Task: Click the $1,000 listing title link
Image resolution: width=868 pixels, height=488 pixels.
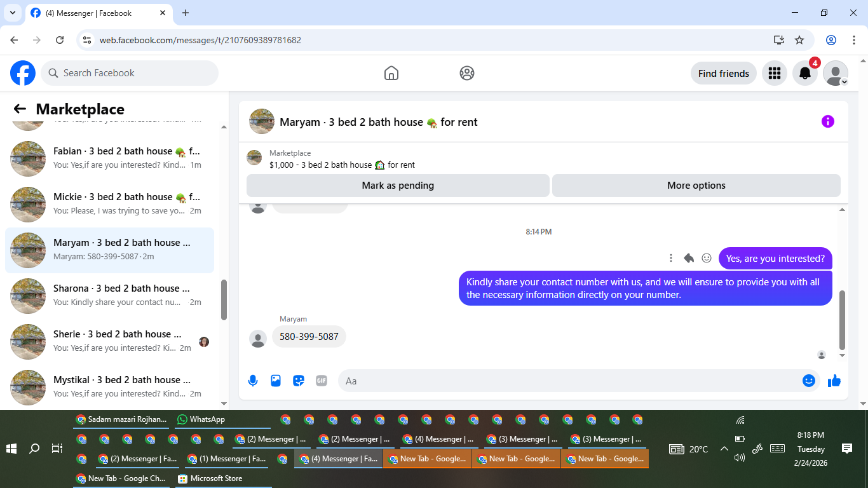Action: pos(342,165)
